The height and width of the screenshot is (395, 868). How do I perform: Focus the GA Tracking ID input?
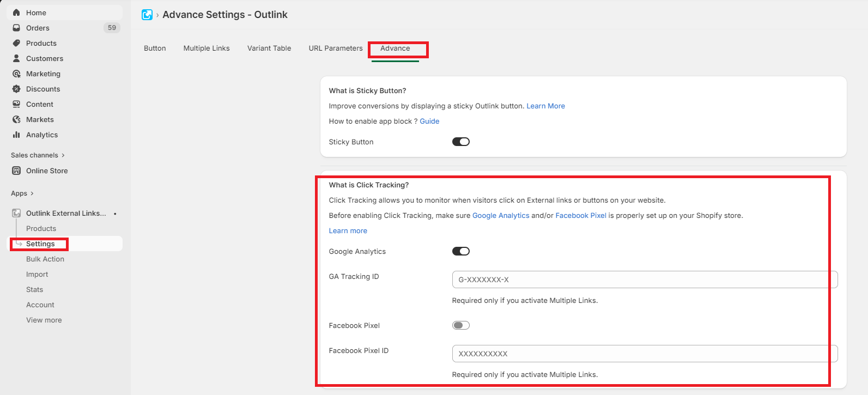(x=645, y=279)
